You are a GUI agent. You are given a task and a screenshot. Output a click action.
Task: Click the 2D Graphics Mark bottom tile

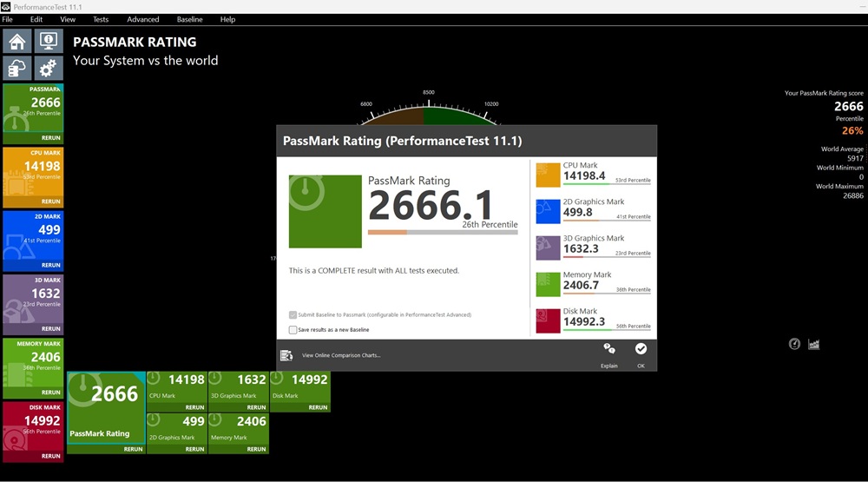tap(176, 428)
